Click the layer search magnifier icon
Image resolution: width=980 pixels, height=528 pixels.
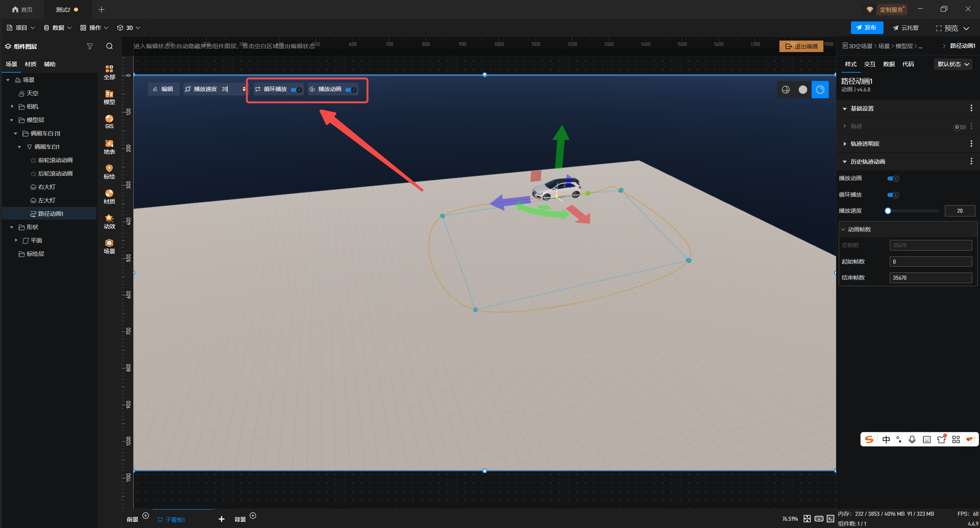tap(109, 46)
